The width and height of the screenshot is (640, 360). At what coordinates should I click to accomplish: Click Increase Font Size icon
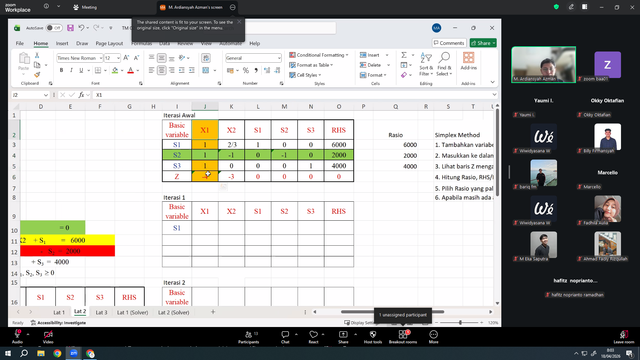click(126, 58)
